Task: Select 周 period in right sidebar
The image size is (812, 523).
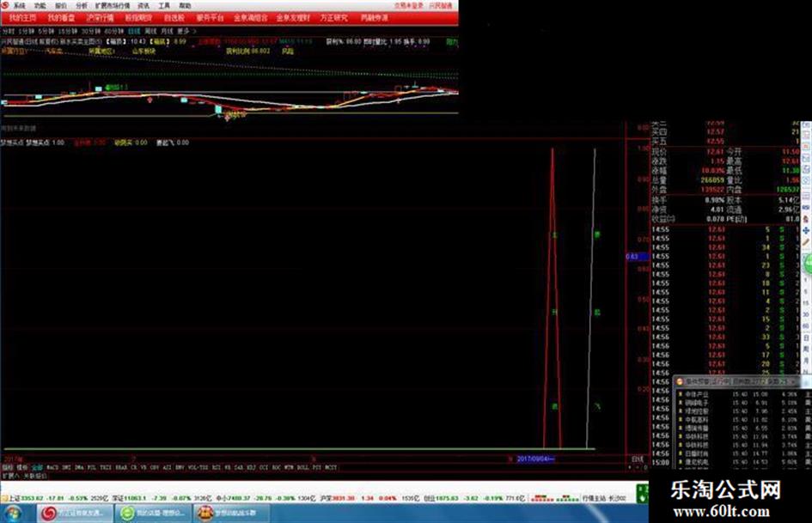Action: pyautogui.click(x=806, y=350)
